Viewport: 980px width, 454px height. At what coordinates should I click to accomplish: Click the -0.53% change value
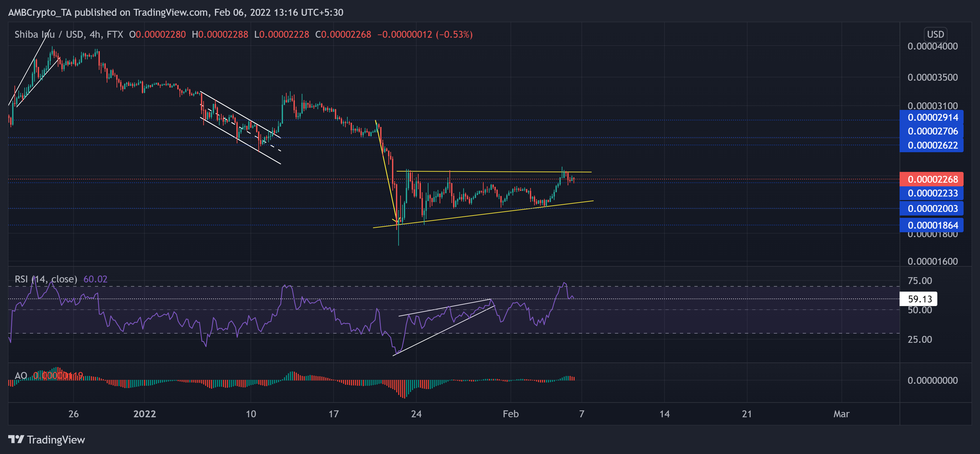pyautogui.click(x=454, y=34)
